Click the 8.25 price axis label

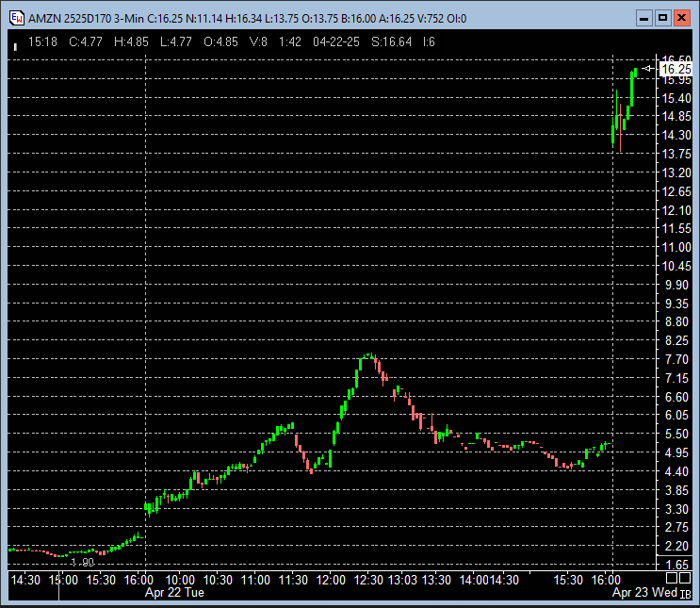pyautogui.click(x=676, y=341)
